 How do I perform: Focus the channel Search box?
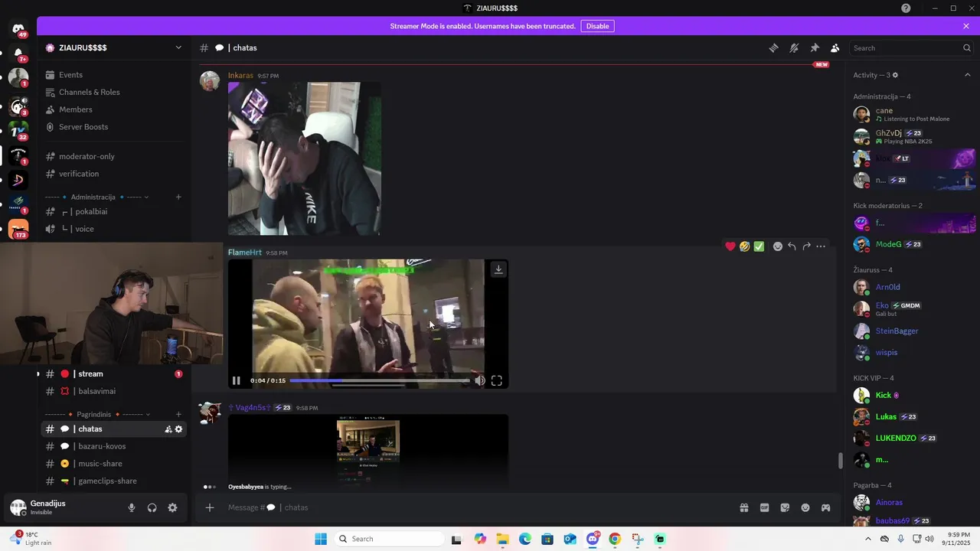[x=911, y=47]
